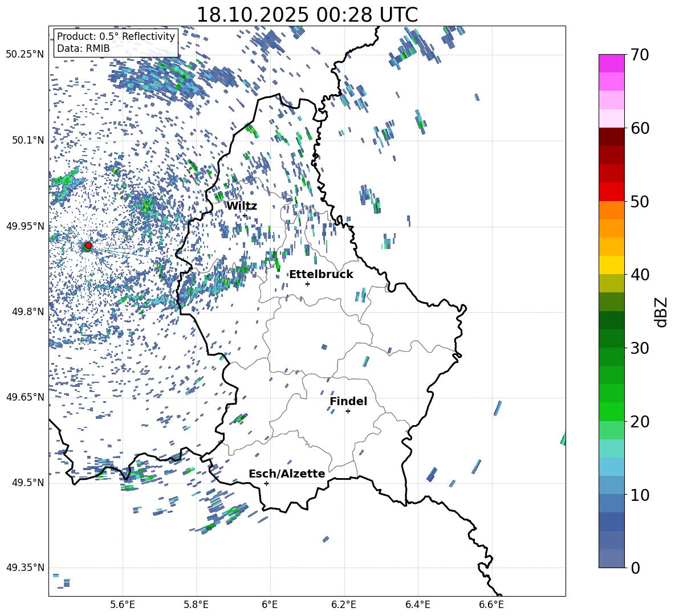The height and width of the screenshot is (616, 675).
Task: Click the red radar station dot
Action: (x=88, y=246)
